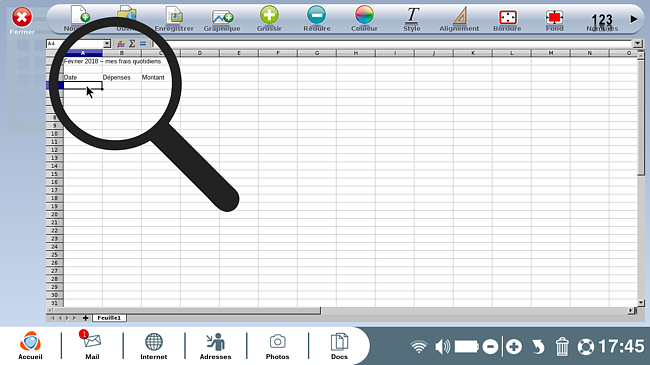The height and width of the screenshot is (365, 650).
Task: Open the Alignement tool
Action: [459, 19]
